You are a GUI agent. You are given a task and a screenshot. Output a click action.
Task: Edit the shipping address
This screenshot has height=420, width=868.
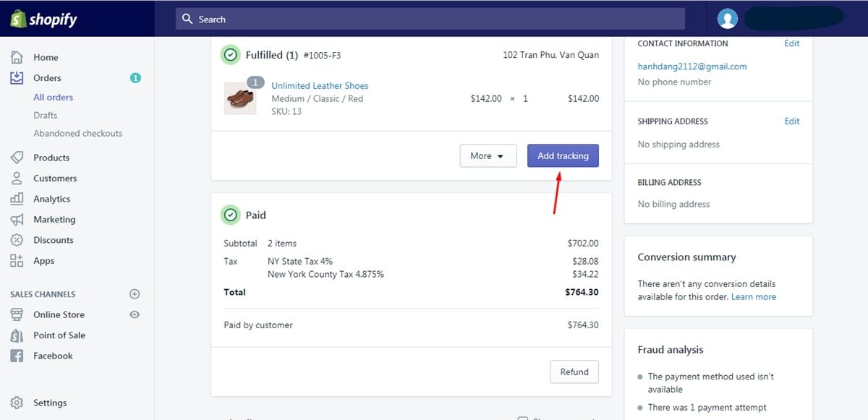pyautogui.click(x=791, y=121)
